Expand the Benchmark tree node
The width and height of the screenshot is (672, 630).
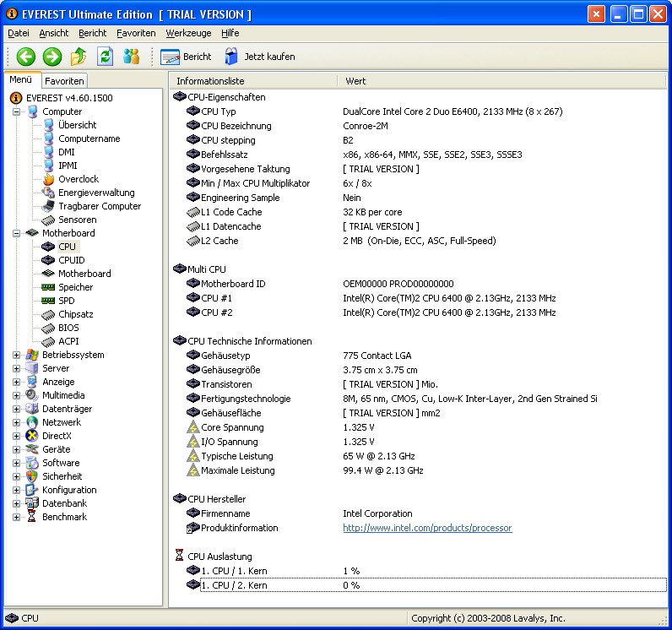coord(16,518)
